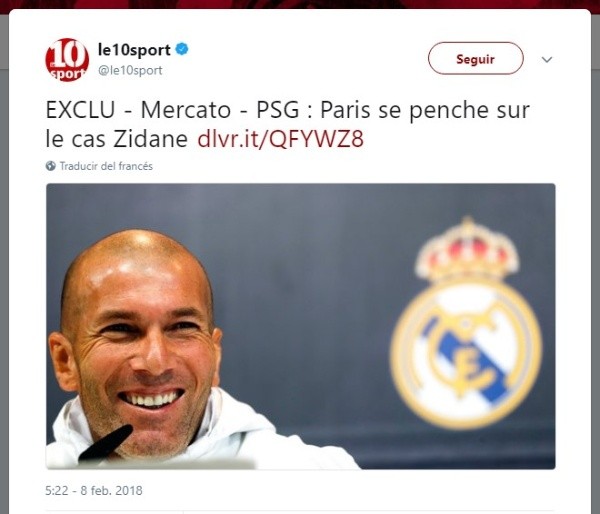Viewport: 600px width, 514px height.
Task: Click the globe icon beside Traducir
Action: (x=51, y=166)
